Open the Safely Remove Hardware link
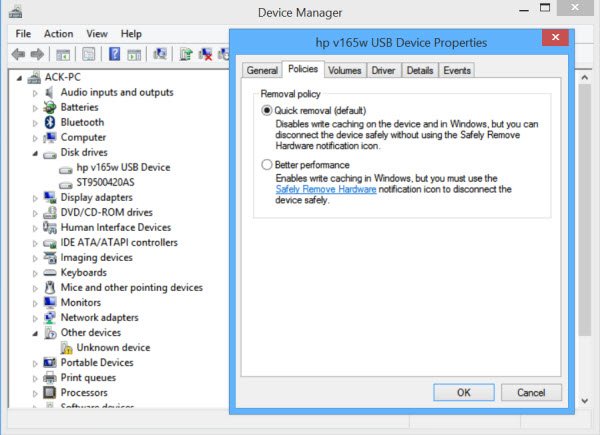The height and width of the screenshot is (435, 600). (326, 189)
